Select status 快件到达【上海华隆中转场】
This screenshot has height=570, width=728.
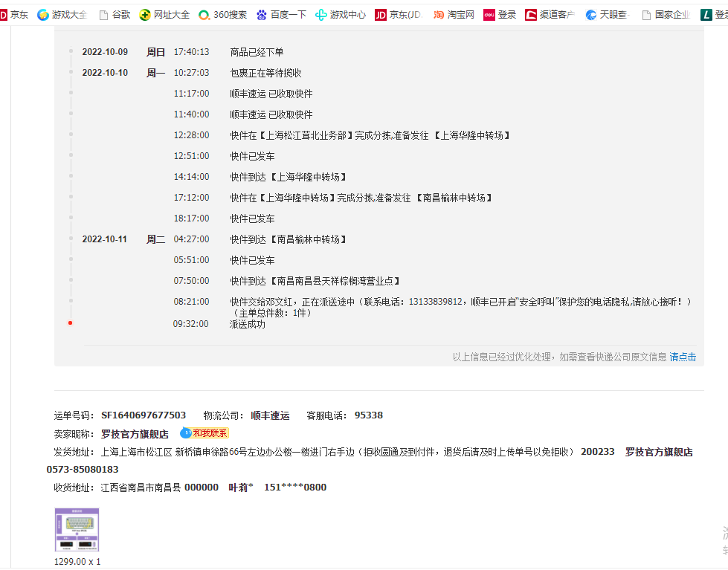(289, 177)
